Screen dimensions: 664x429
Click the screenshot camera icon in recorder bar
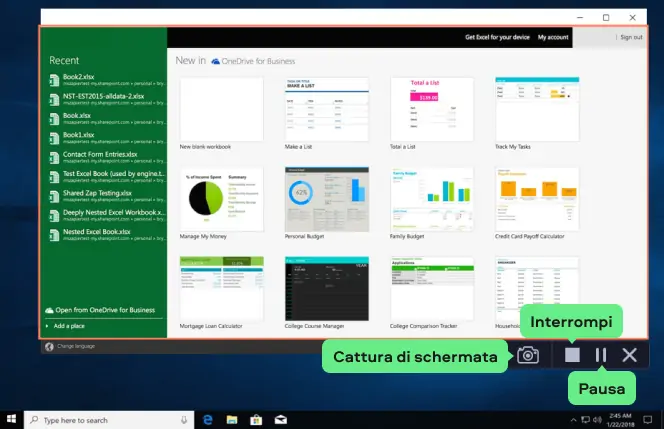(528, 355)
